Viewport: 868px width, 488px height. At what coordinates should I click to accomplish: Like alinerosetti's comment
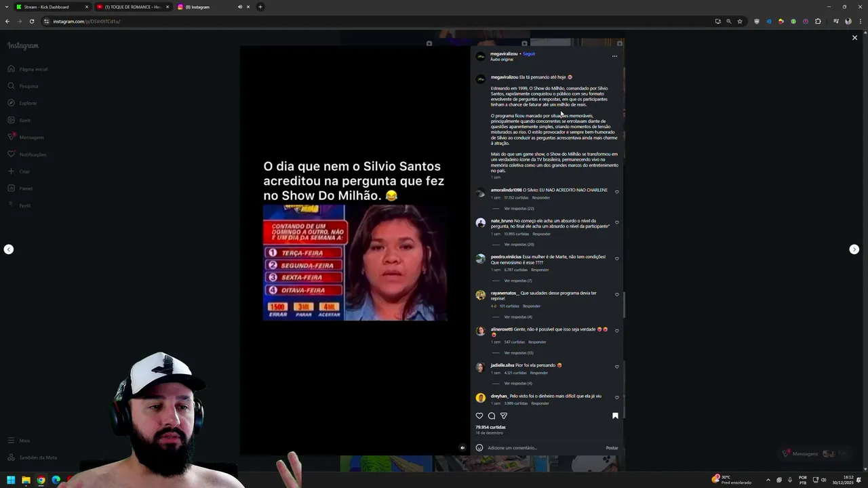pos(616,331)
